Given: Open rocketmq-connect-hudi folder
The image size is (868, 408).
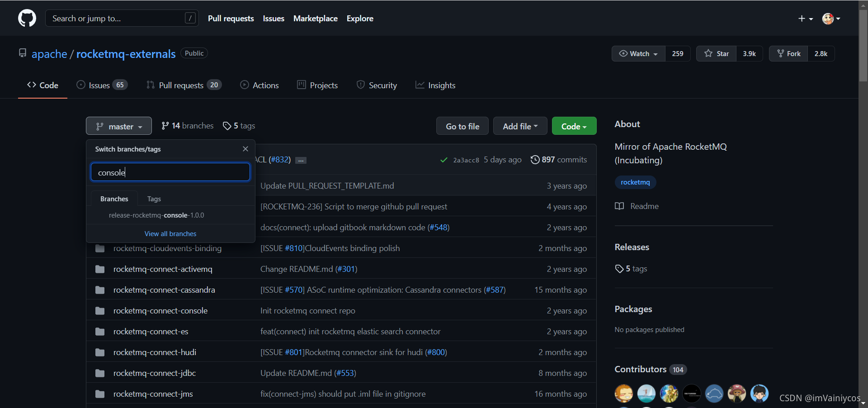Looking at the screenshot, I should point(155,352).
